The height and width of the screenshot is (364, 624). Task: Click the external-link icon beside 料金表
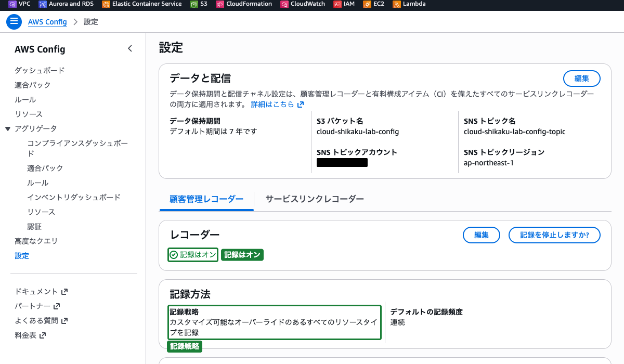tap(43, 335)
